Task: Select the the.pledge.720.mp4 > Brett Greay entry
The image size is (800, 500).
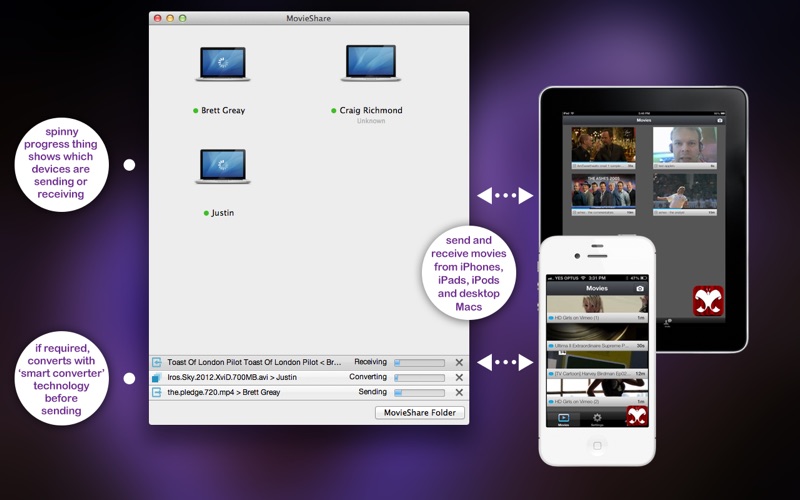Action: click(x=223, y=392)
